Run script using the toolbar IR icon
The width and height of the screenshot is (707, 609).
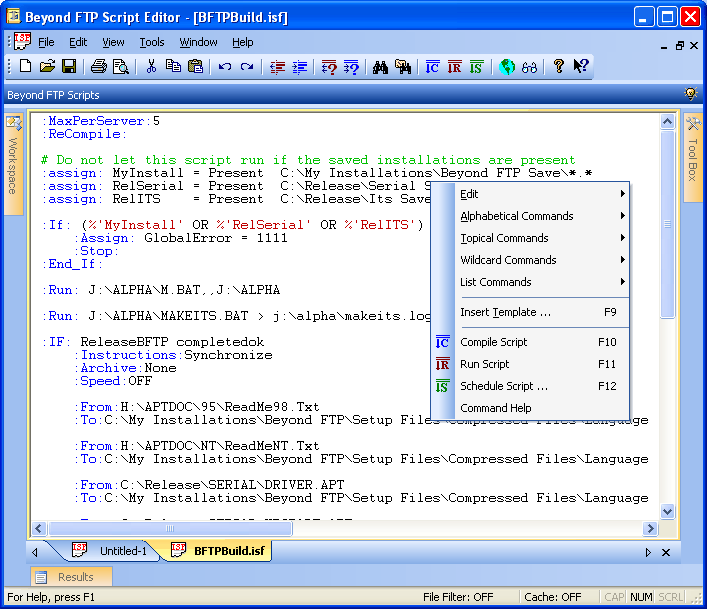click(454, 67)
